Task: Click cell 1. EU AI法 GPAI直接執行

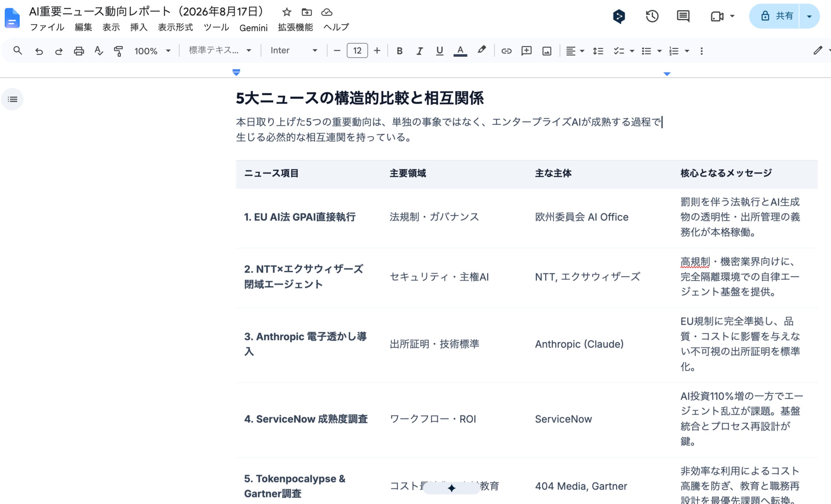Action: click(x=300, y=217)
